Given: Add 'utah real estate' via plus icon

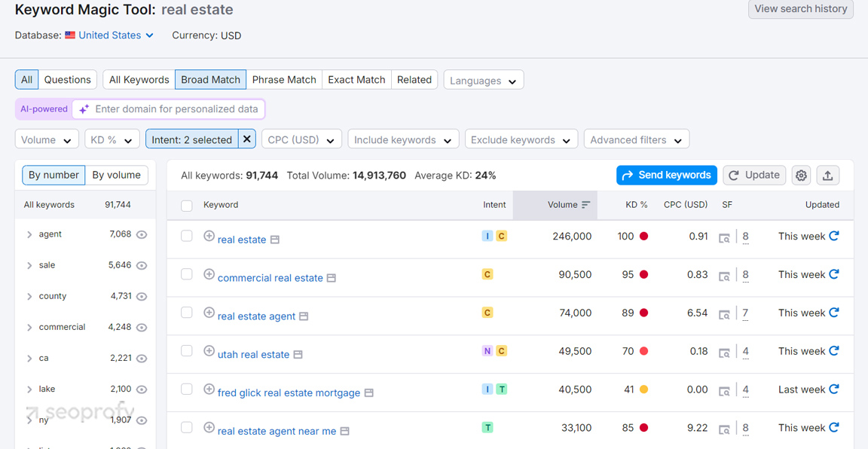Looking at the screenshot, I should 209,350.
